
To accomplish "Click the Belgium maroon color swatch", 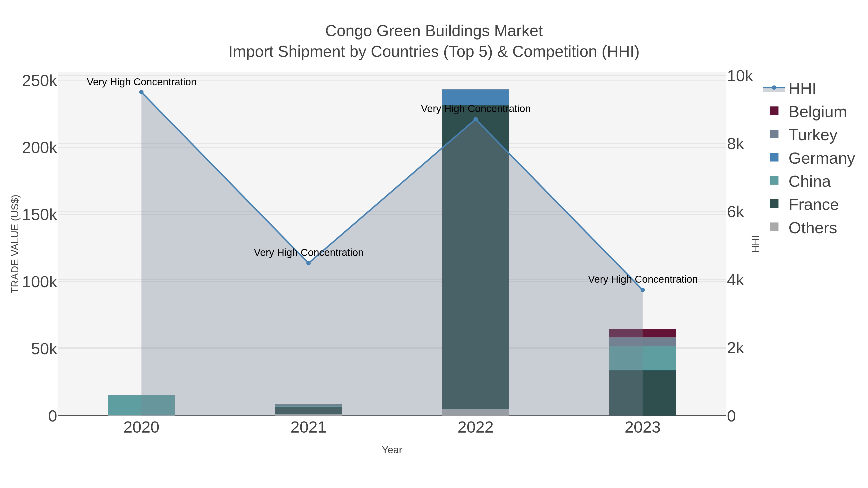I will point(774,111).
